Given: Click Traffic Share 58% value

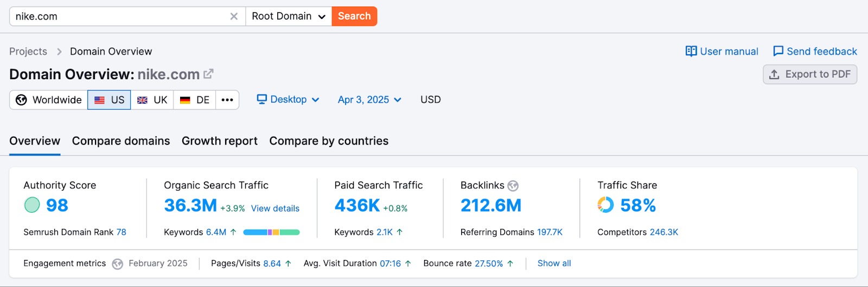Looking at the screenshot, I should pos(638,205).
